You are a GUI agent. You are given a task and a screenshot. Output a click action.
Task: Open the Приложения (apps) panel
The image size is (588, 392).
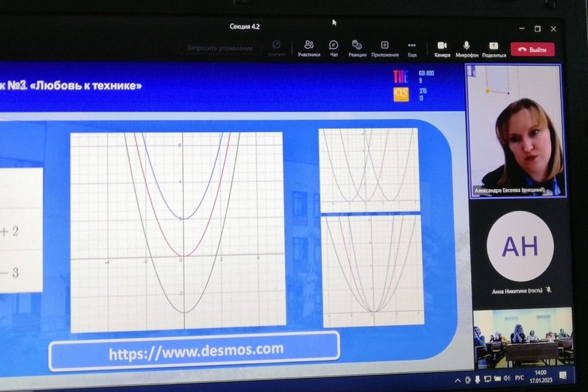coord(385,47)
